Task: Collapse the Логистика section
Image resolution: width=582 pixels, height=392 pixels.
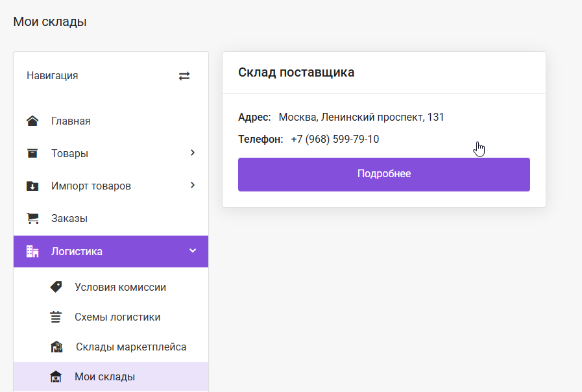Action: (x=192, y=251)
